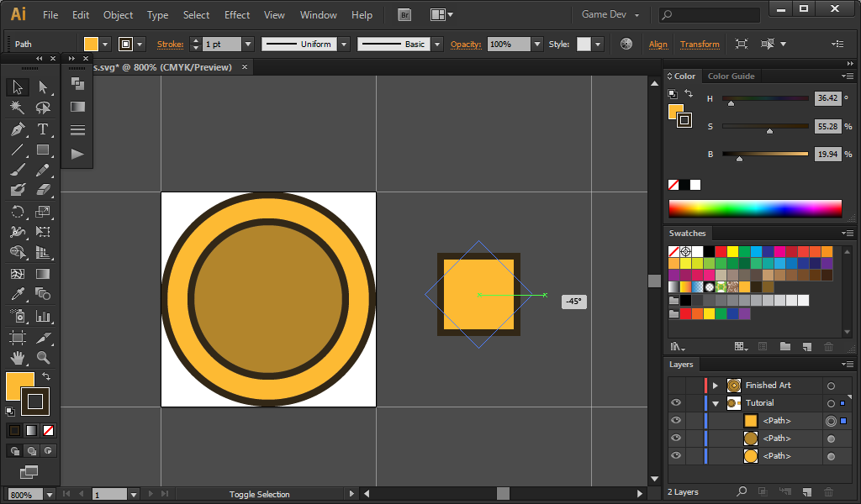Click the color spectrum bar in the Color panel
Screen dimensions: 861x504
(x=755, y=208)
